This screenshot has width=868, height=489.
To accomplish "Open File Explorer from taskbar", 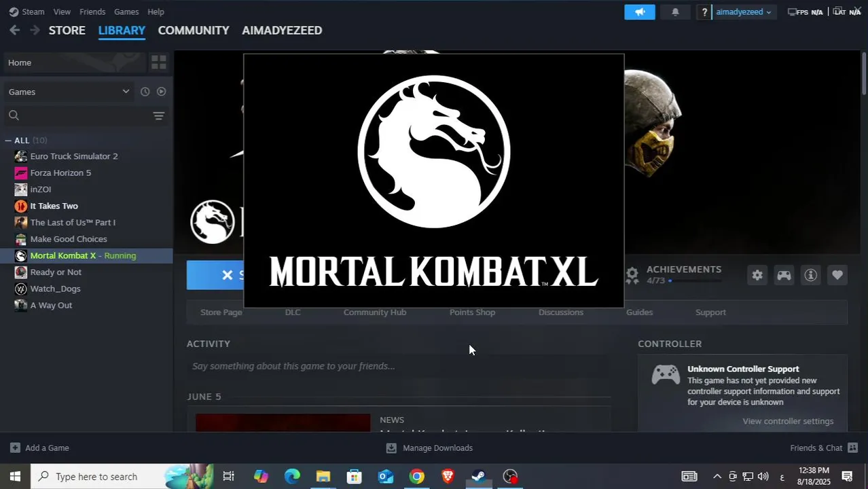I will [x=323, y=477].
